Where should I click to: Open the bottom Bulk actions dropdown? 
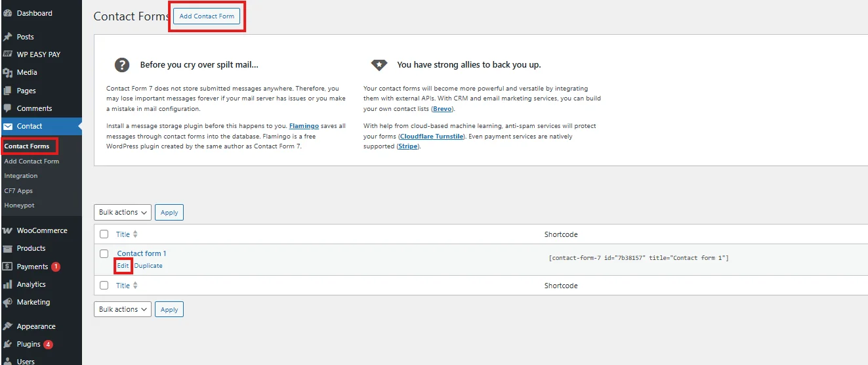123,309
